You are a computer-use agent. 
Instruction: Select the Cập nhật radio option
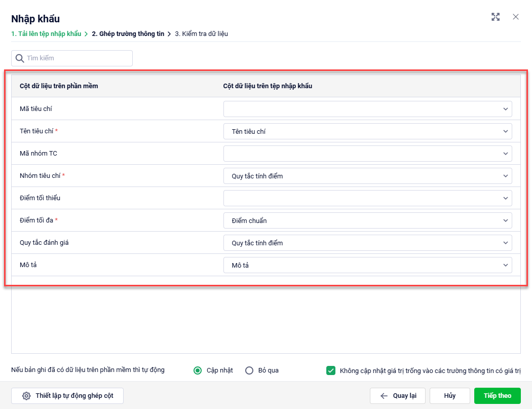tap(198, 370)
